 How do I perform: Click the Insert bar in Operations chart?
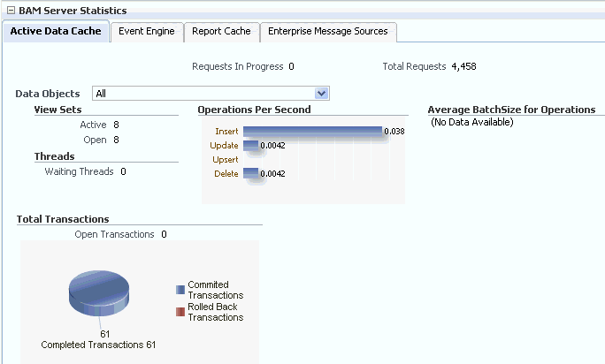[x=312, y=132]
